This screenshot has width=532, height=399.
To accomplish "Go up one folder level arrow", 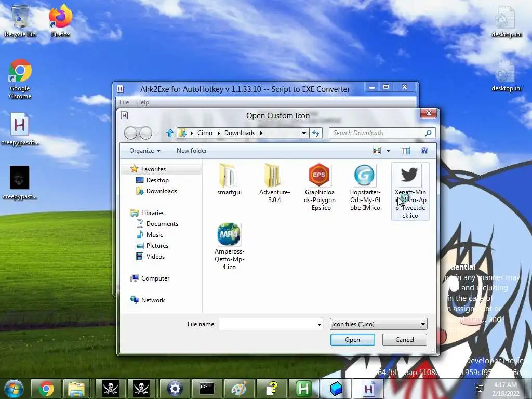I will pos(170,133).
